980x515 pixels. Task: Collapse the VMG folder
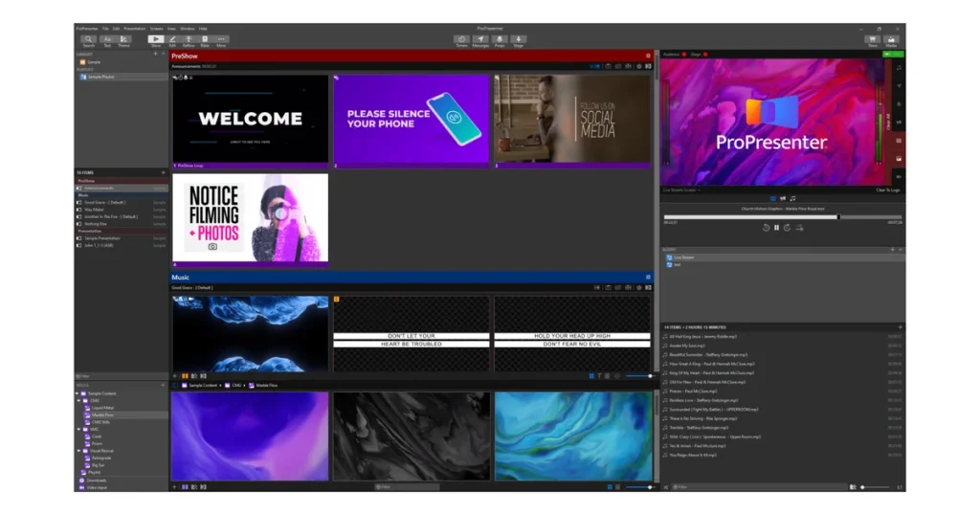pos(78,430)
